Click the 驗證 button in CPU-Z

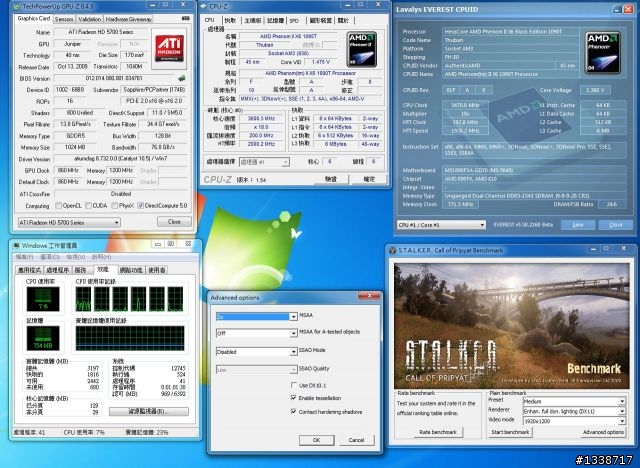(x=331, y=179)
